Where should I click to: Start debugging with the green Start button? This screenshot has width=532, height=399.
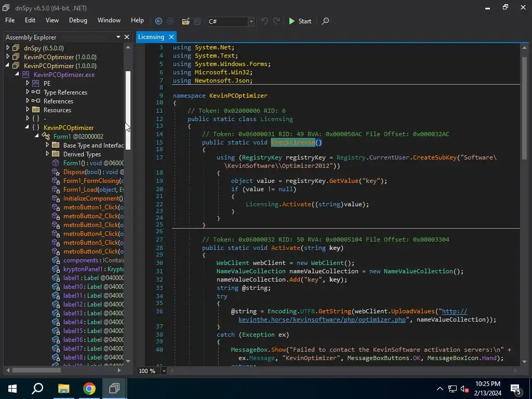click(x=300, y=21)
